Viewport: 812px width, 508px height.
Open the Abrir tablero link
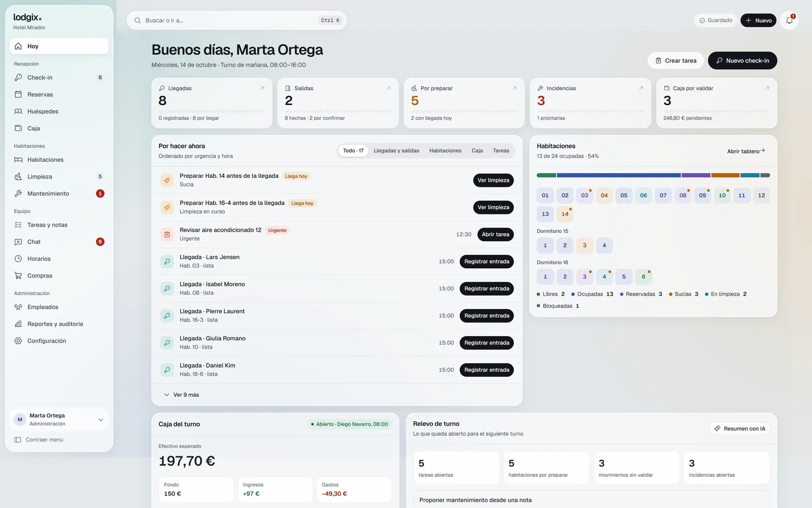click(746, 151)
